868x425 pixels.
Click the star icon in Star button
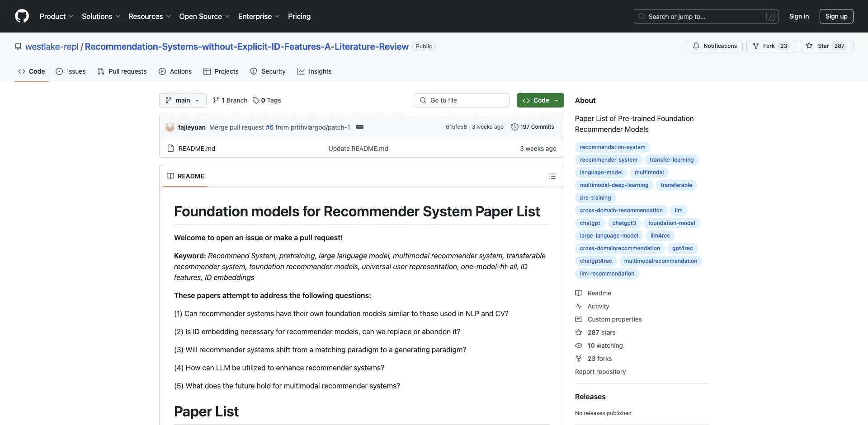point(809,46)
